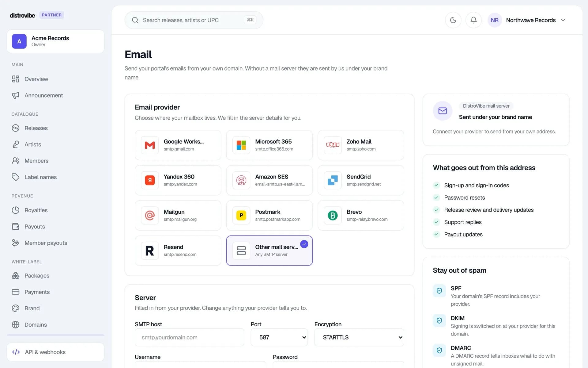The width and height of the screenshot is (588, 368).
Task: Open Domains in the sidebar
Action: (x=56, y=324)
